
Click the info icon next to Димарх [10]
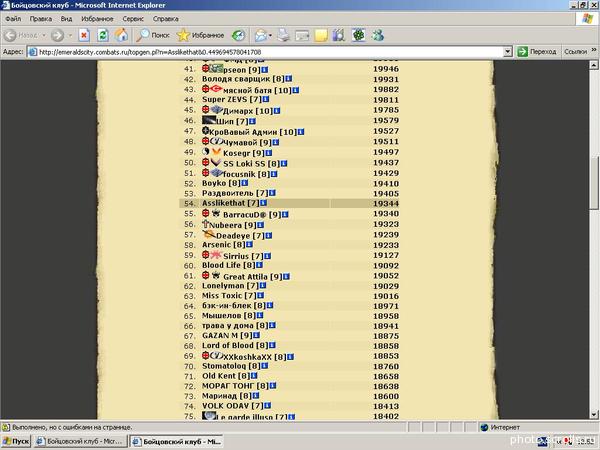click(277, 111)
